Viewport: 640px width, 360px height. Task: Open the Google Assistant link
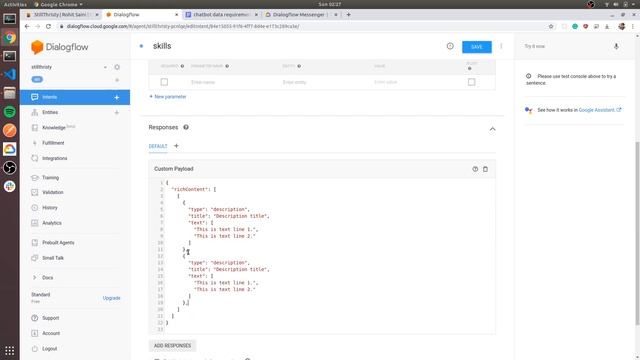click(x=600, y=110)
